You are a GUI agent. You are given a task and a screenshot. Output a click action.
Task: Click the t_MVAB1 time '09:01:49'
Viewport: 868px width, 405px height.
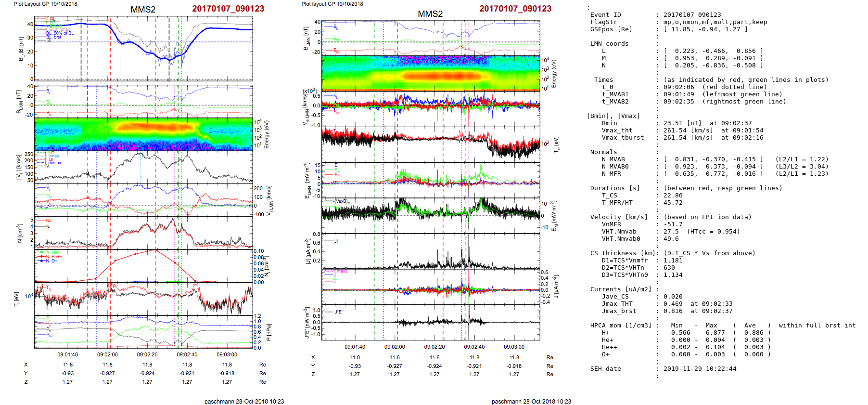click(678, 94)
